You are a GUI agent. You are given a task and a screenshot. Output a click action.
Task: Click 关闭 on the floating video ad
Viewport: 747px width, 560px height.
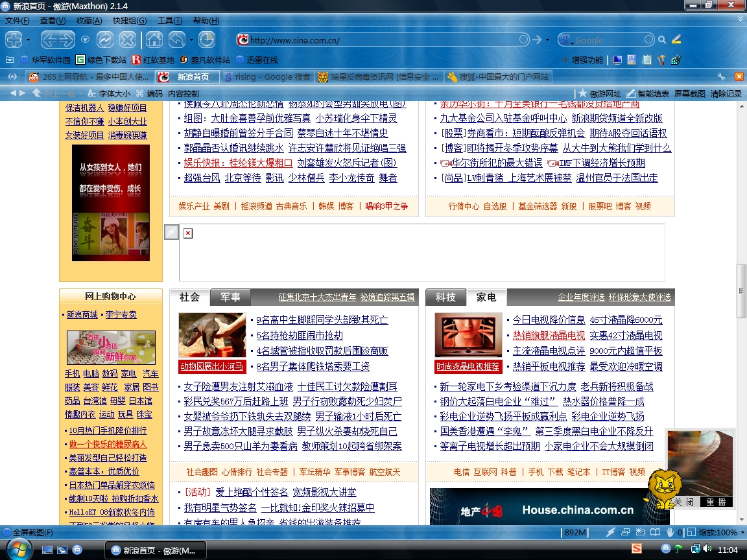683,502
